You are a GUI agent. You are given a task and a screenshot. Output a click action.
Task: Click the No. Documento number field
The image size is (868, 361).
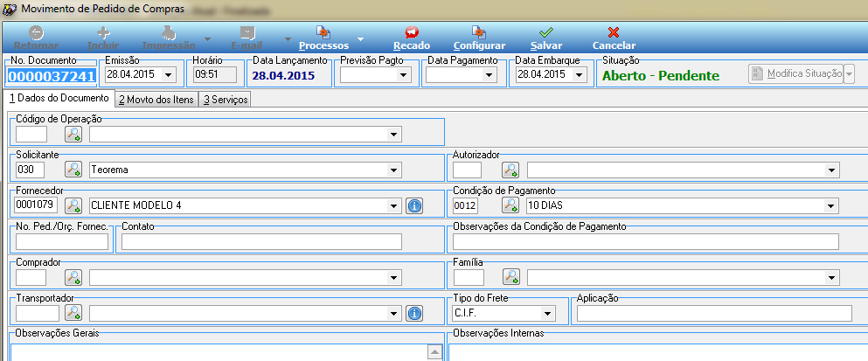tap(51, 76)
